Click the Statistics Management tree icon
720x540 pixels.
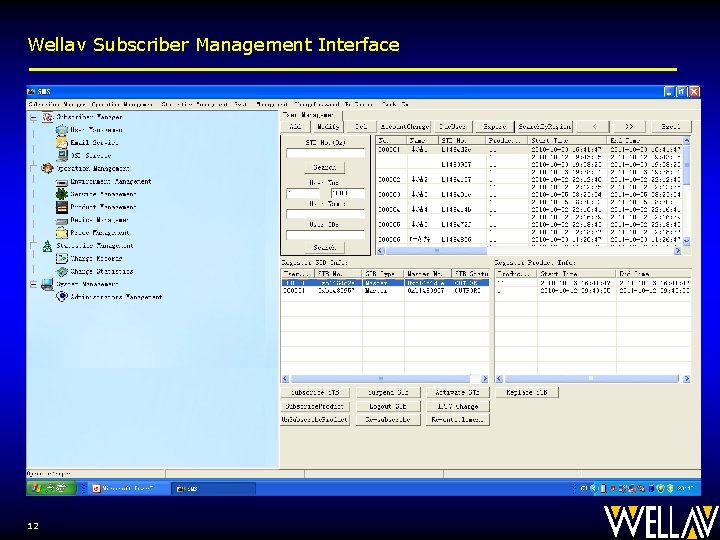[x=47, y=246]
